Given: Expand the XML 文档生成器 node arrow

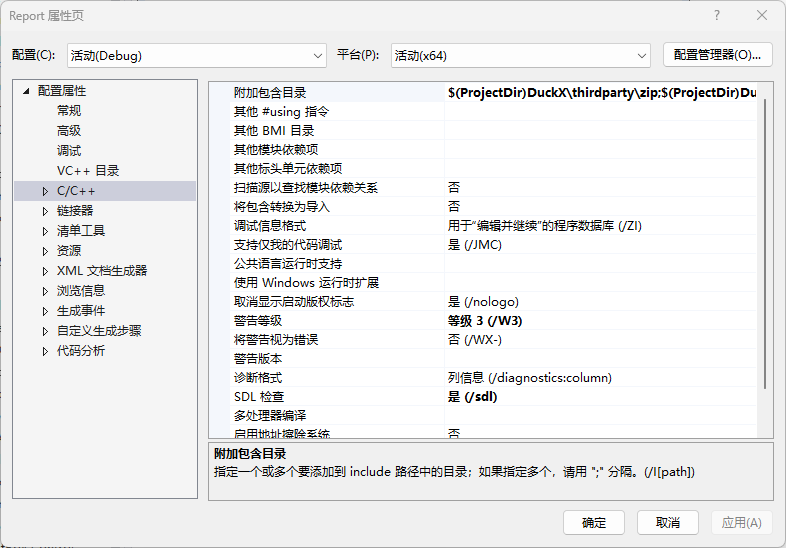Looking at the screenshot, I should tap(45, 271).
